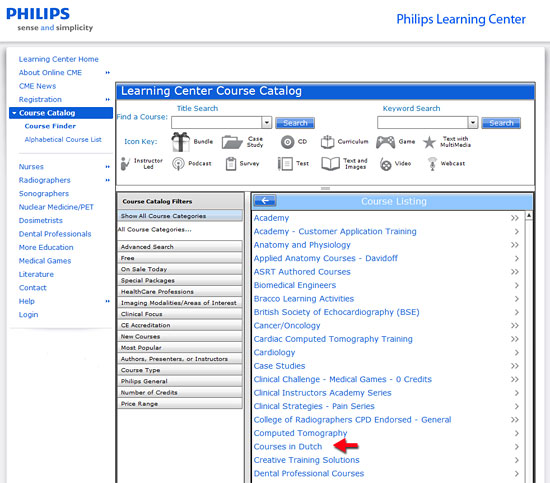Click the Instructor Led icon

tap(124, 163)
